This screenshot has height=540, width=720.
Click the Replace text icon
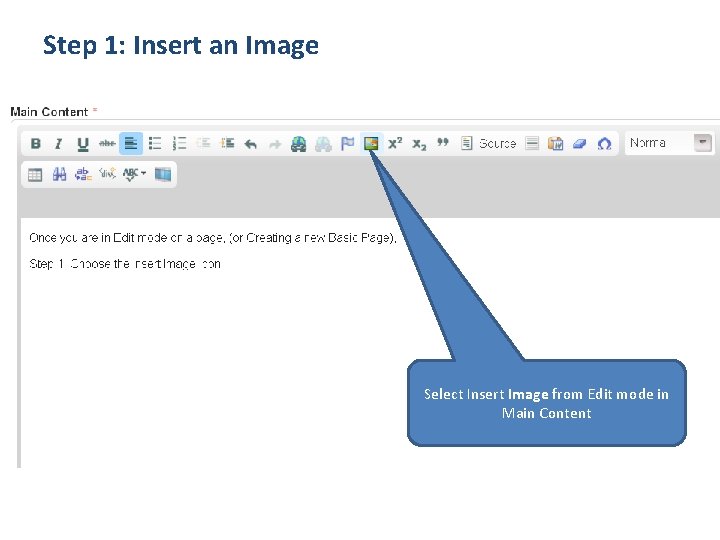point(83,174)
